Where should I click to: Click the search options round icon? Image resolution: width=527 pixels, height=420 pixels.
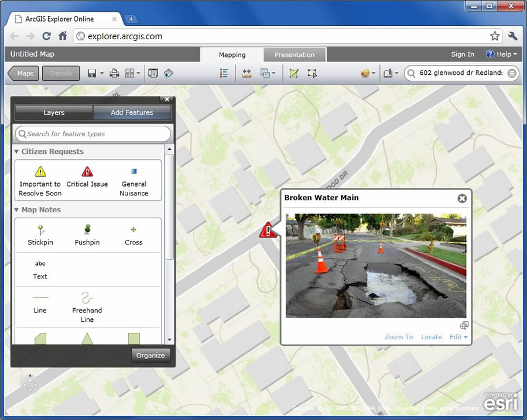(512, 73)
